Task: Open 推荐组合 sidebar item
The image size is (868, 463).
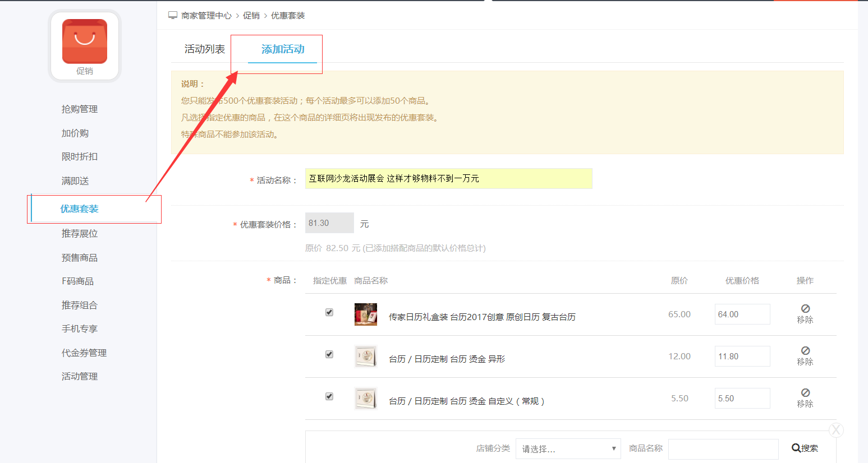Action: [x=80, y=305]
